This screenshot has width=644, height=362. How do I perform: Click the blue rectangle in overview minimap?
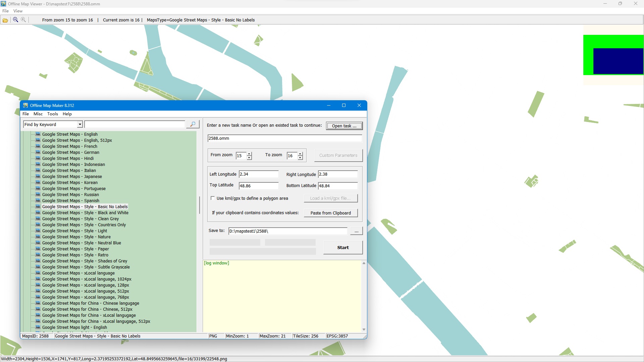click(618, 61)
